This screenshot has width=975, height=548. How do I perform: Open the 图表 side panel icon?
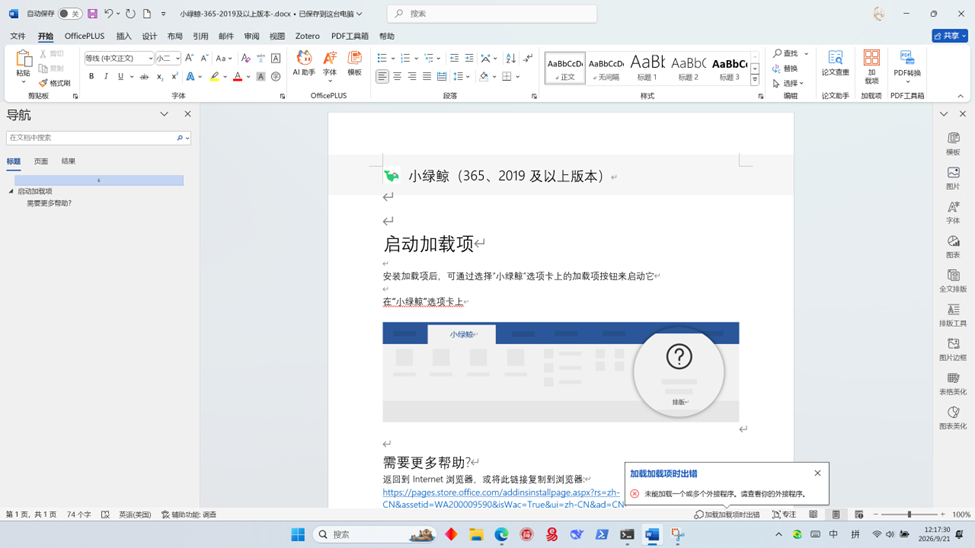953,246
